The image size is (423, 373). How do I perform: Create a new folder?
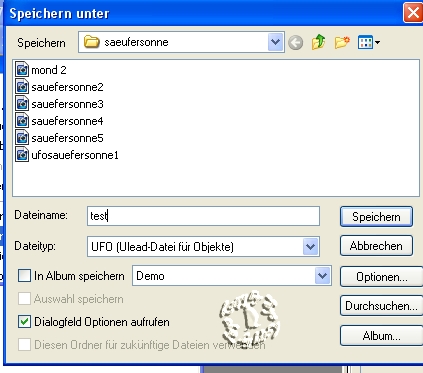click(x=342, y=42)
